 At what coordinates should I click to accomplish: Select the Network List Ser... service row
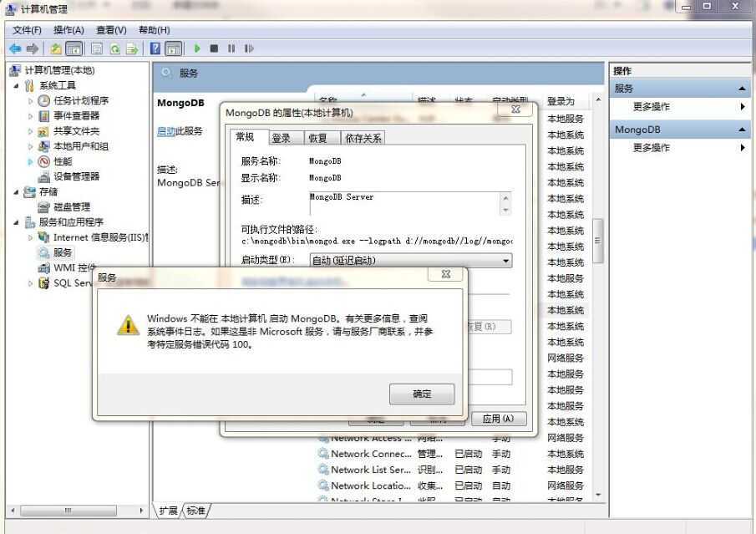tap(454, 470)
